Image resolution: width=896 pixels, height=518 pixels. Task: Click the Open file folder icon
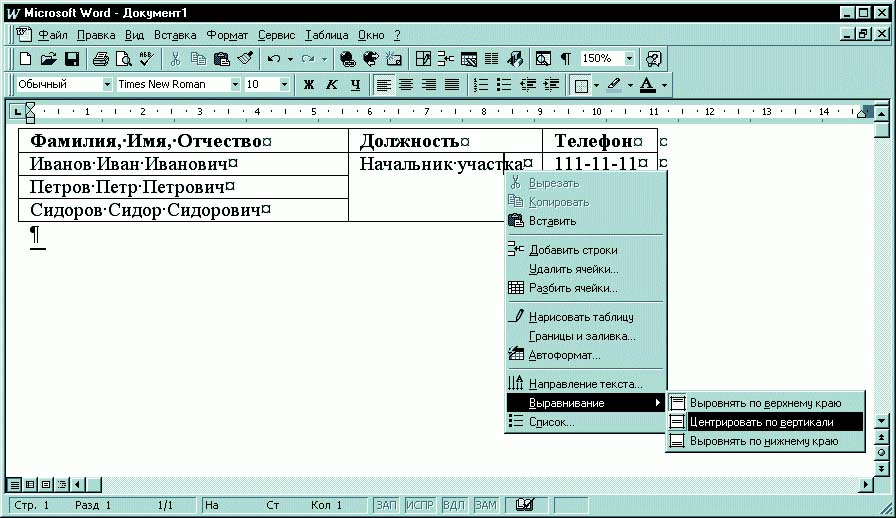48,59
